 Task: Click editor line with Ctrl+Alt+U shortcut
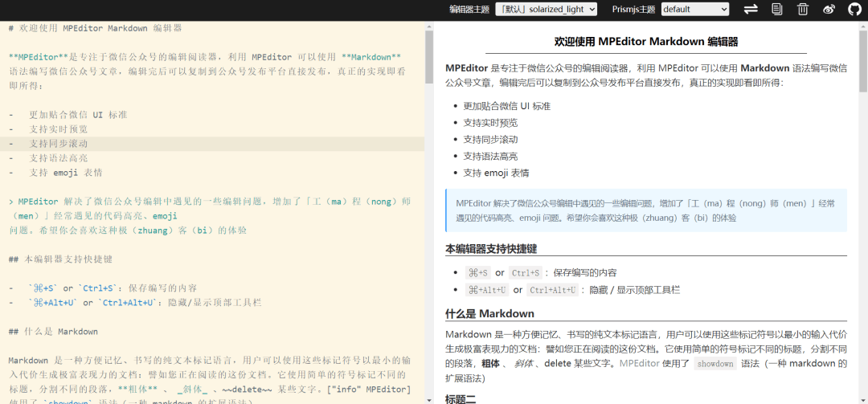coord(135,303)
